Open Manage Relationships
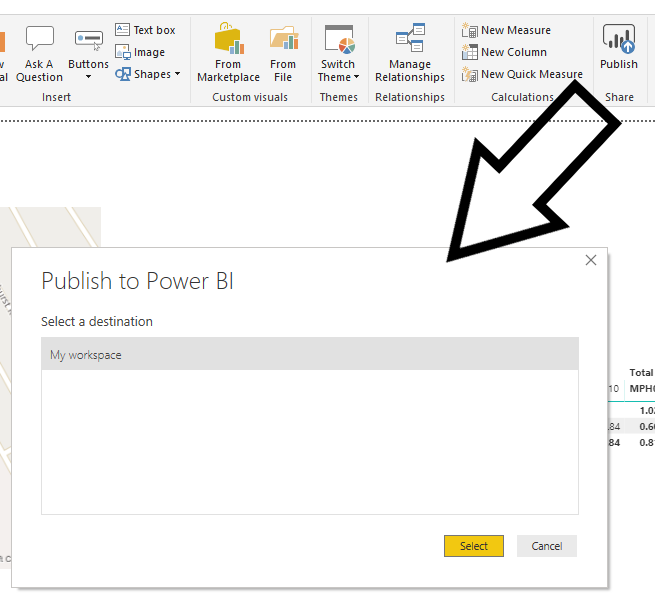Image resolution: width=655 pixels, height=603 pixels. 410,53
